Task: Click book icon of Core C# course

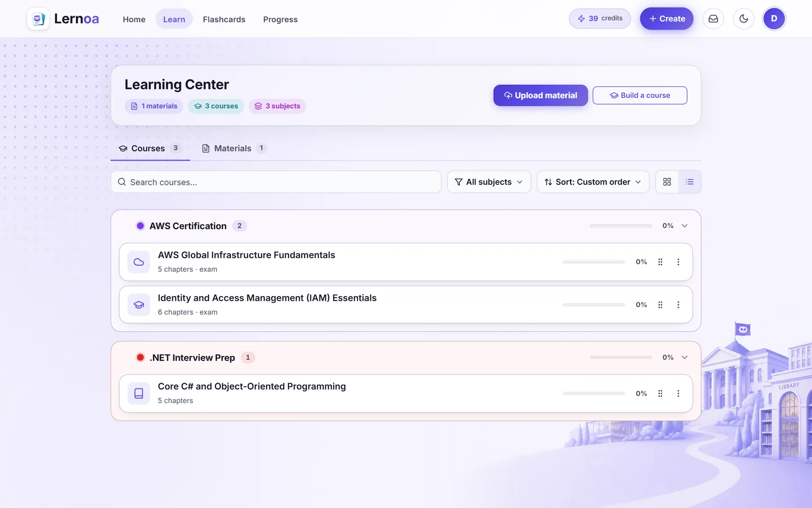Action: tap(139, 393)
